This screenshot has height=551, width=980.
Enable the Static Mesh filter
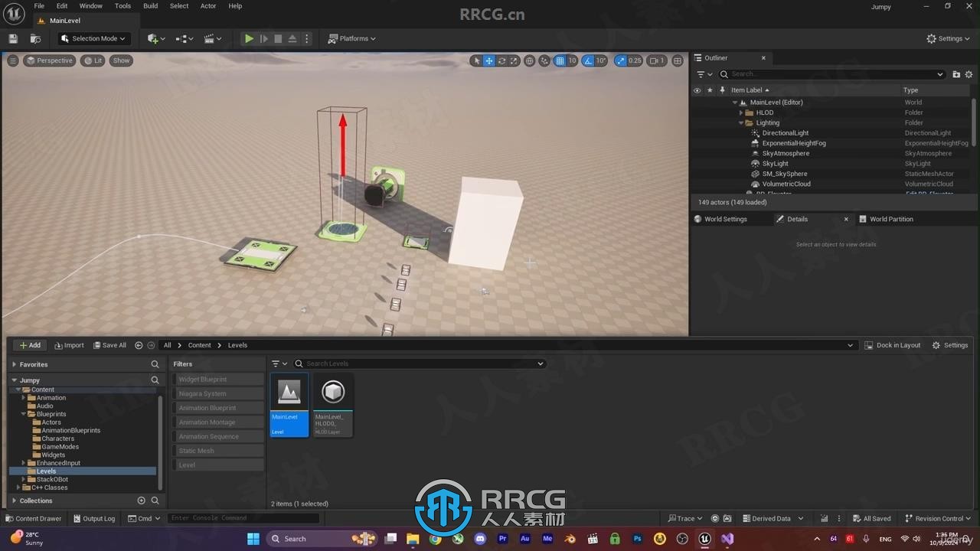tap(217, 451)
